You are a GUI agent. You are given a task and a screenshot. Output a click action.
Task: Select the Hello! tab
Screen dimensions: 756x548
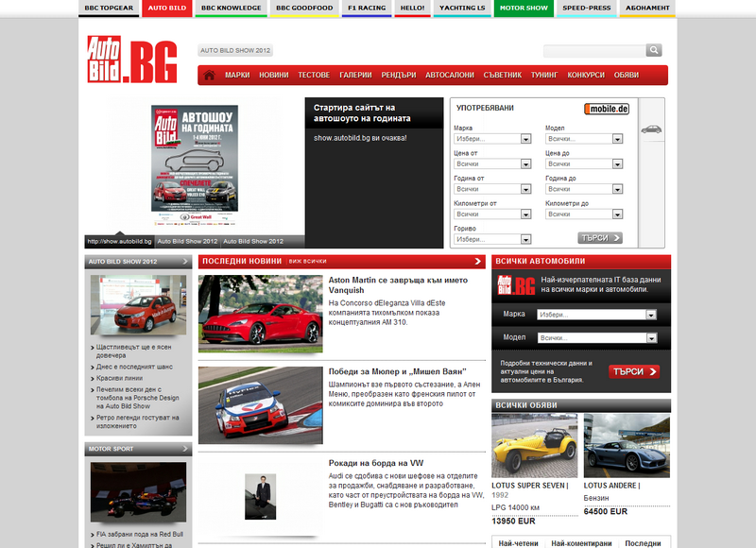[x=412, y=9]
